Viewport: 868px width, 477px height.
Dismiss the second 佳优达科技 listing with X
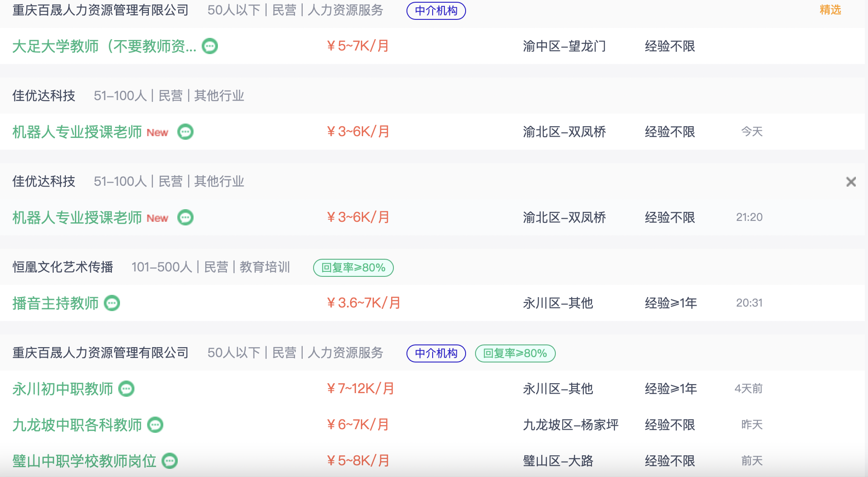click(x=851, y=182)
